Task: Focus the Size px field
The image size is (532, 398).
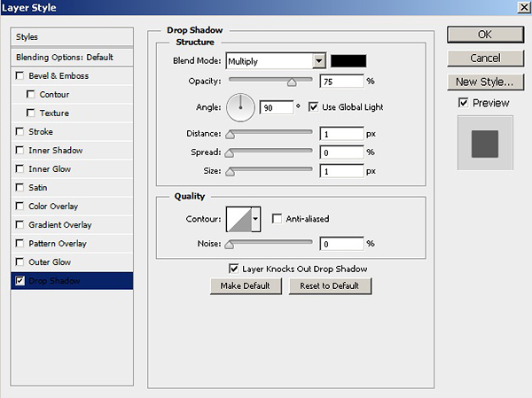Action: [341, 171]
